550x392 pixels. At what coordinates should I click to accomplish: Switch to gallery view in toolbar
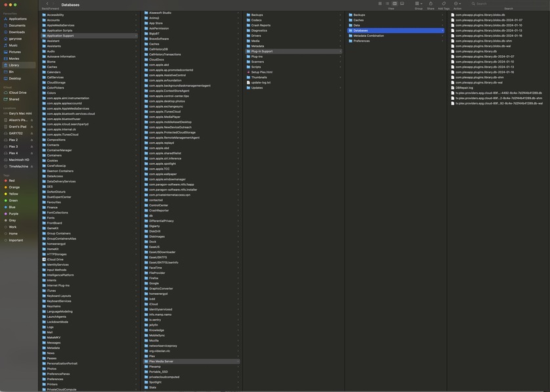pos(402,3)
